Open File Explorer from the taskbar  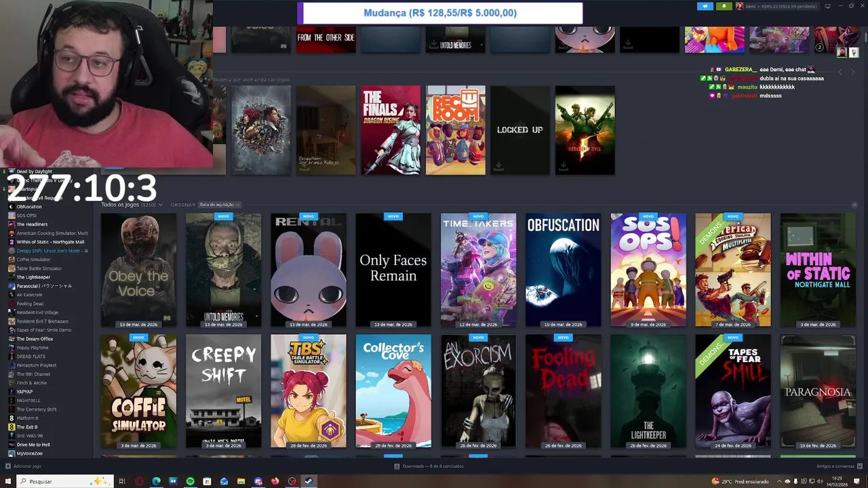pyautogui.click(x=241, y=481)
